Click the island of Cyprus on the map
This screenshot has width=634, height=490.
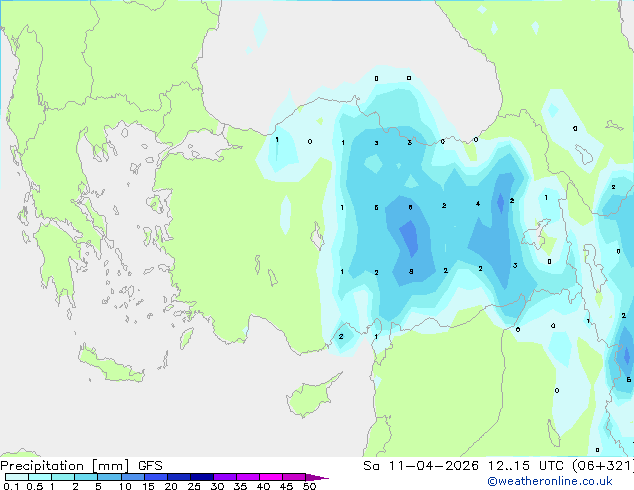(311, 397)
